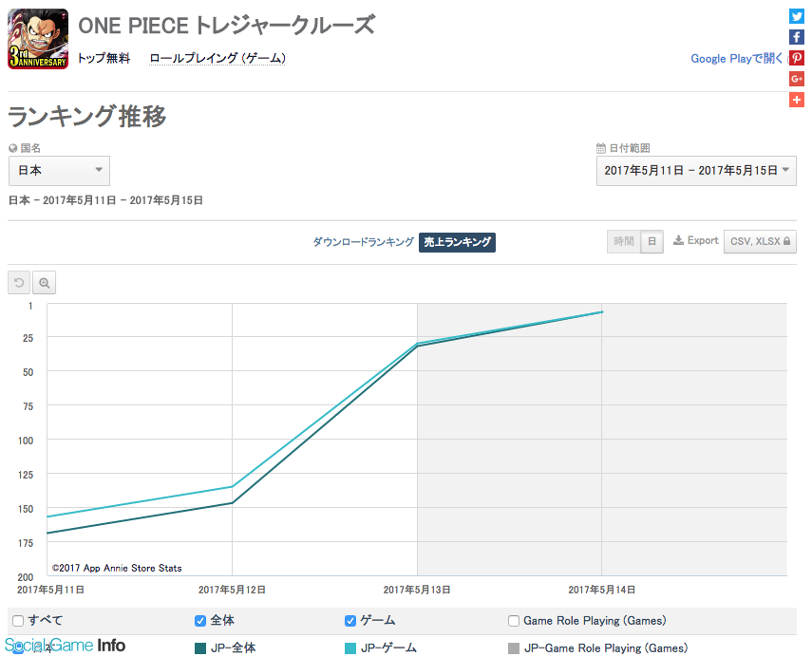Open the app in Google Play link

(736, 59)
